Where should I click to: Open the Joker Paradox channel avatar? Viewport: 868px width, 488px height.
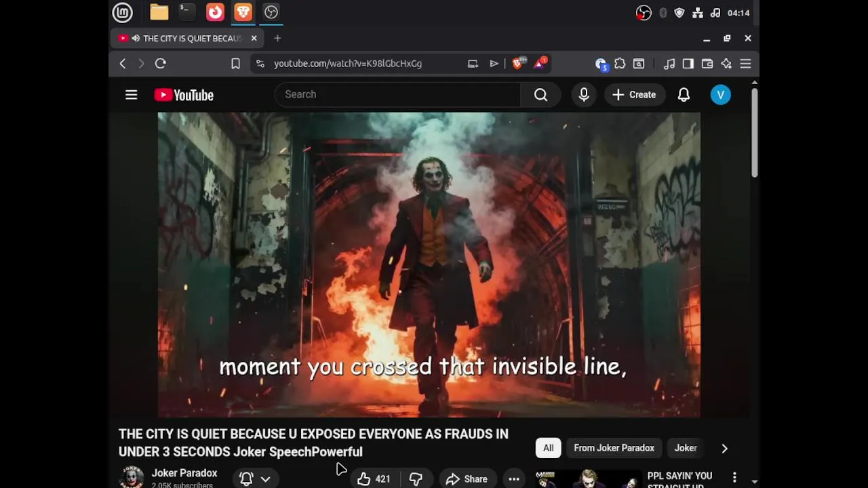tap(132, 477)
